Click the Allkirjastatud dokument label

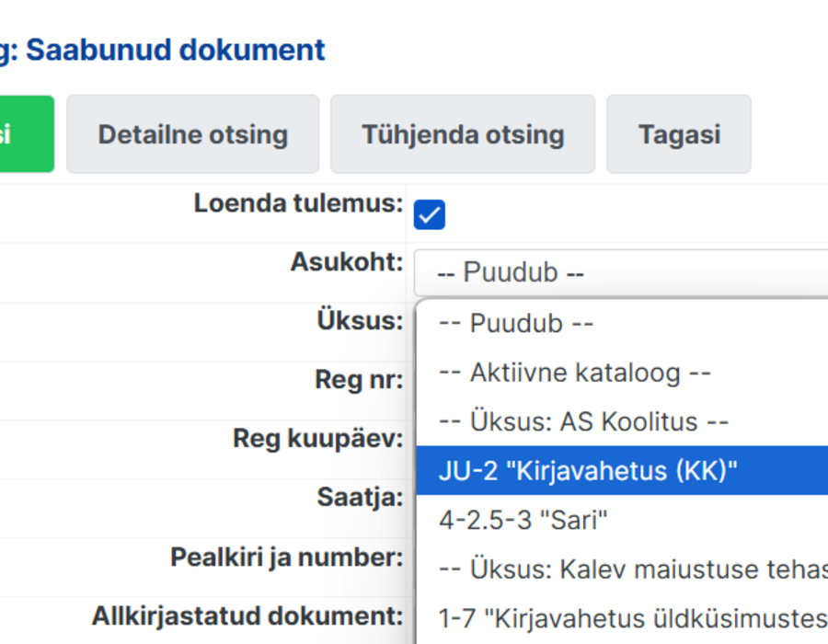tap(247, 616)
